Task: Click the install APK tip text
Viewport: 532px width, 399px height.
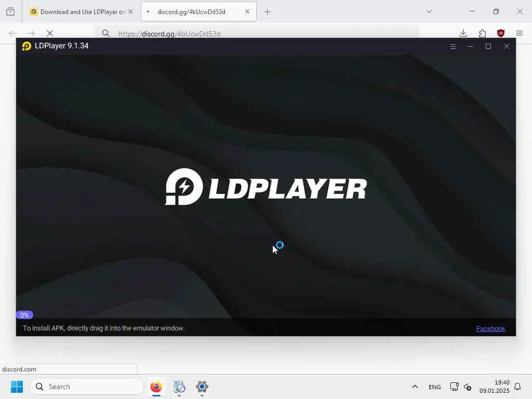Action: pos(103,328)
